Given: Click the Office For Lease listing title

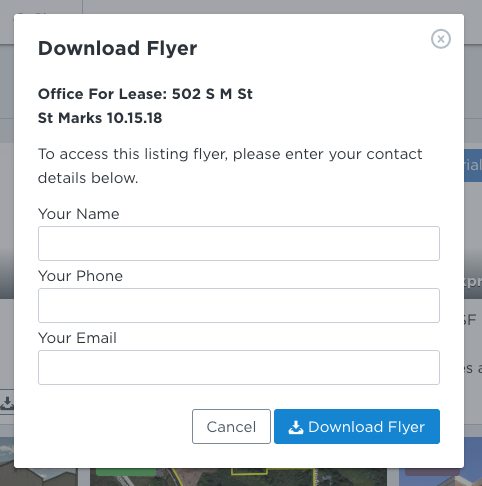Looking at the screenshot, I should [145, 94].
